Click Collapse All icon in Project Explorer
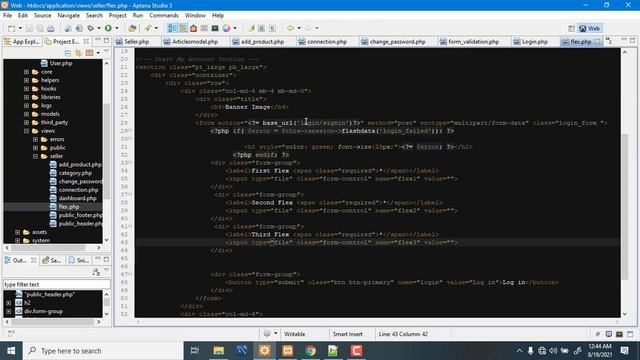640x360 pixels. pyautogui.click(x=68, y=53)
